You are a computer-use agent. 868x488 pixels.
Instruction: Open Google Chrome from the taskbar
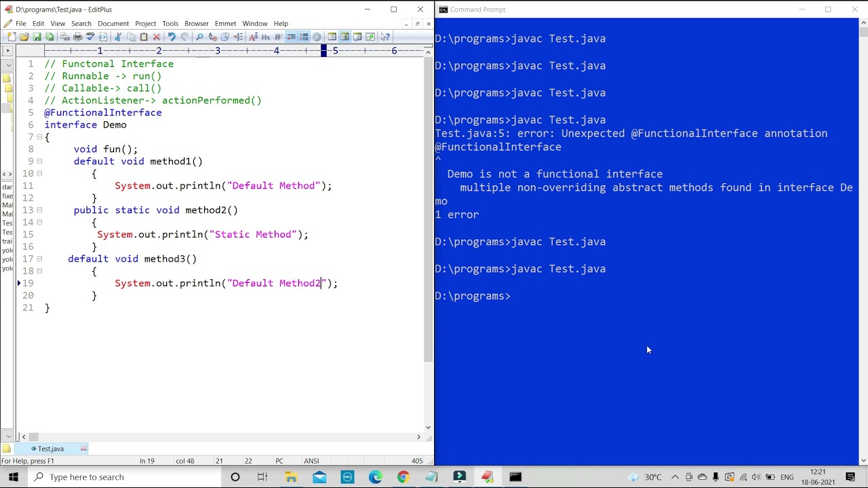[403, 477]
